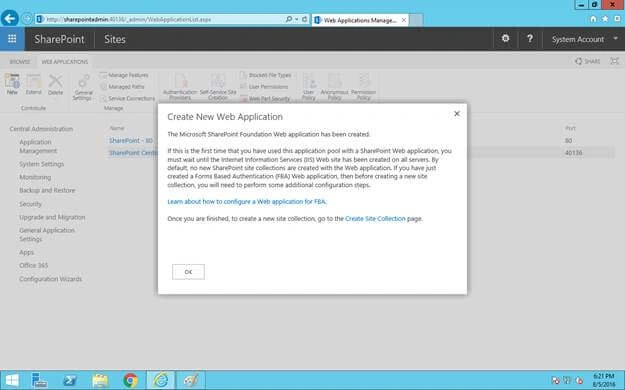Click Service Connections in the ribbon
The width and height of the screenshot is (625, 390).
[x=128, y=98]
